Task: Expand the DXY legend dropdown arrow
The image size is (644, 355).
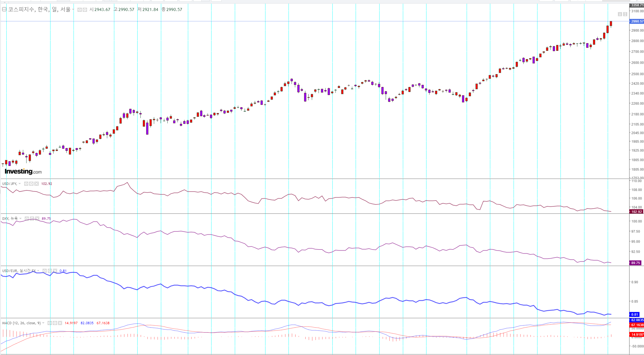Action: coord(21,219)
